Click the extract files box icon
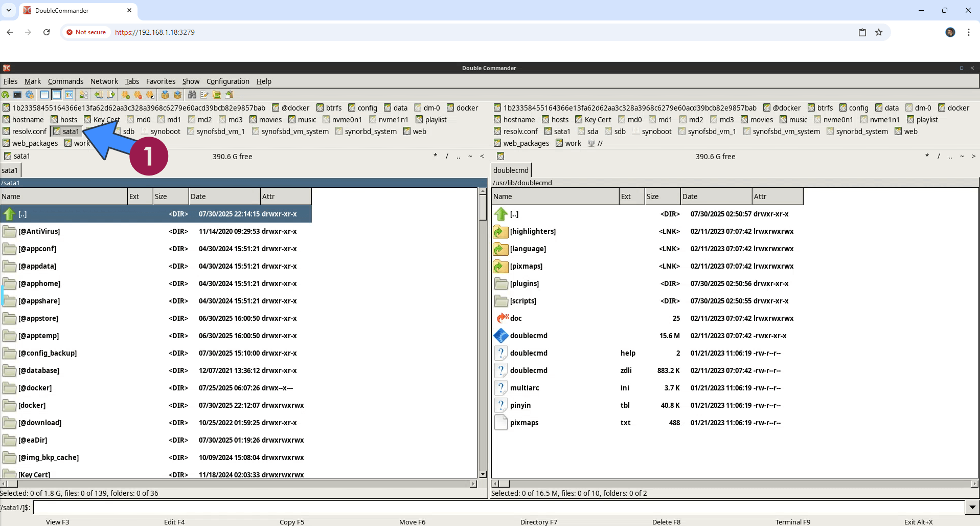Image resolution: width=980 pixels, height=526 pixels. (x=177, y=95)
